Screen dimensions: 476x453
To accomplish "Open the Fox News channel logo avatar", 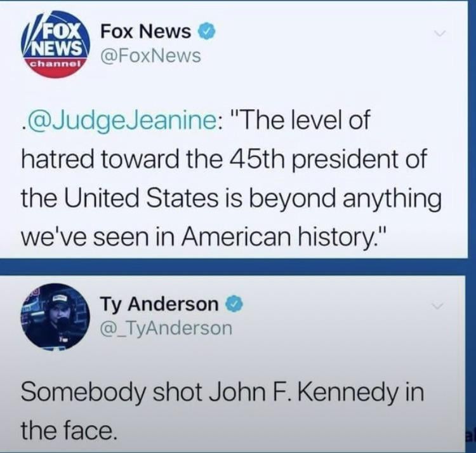I will (56, 44).
